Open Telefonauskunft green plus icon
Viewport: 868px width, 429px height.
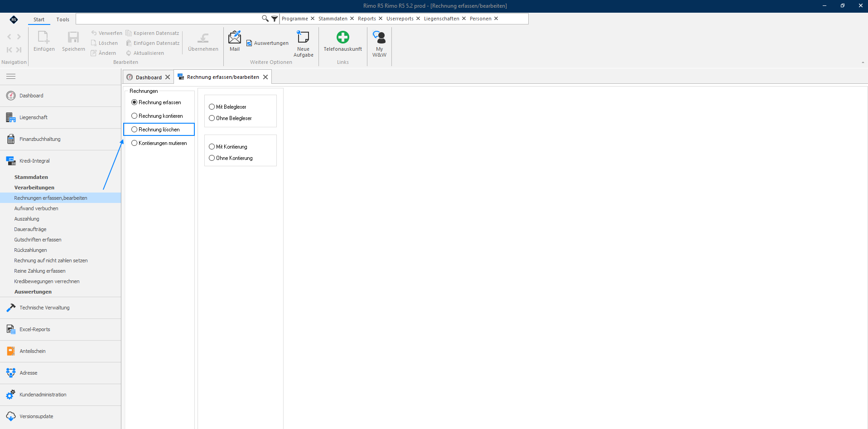[343, 37]
